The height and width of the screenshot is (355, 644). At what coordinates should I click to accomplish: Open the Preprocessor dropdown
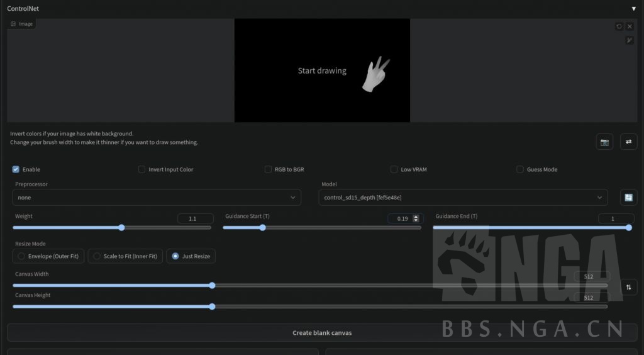(x=156, y=198)
